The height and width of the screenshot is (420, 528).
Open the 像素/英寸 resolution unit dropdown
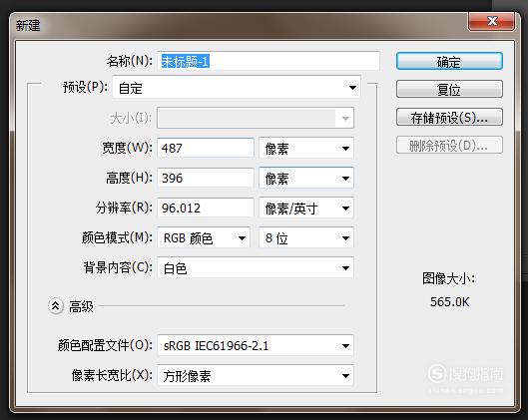point(306,208)
